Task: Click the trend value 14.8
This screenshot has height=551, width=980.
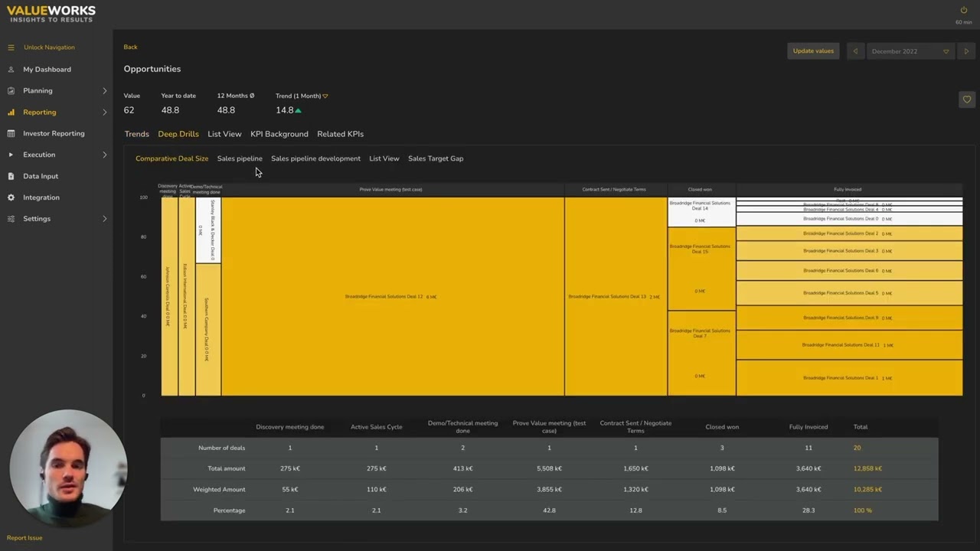Action: pyautogui.click(x=285, y=110)
